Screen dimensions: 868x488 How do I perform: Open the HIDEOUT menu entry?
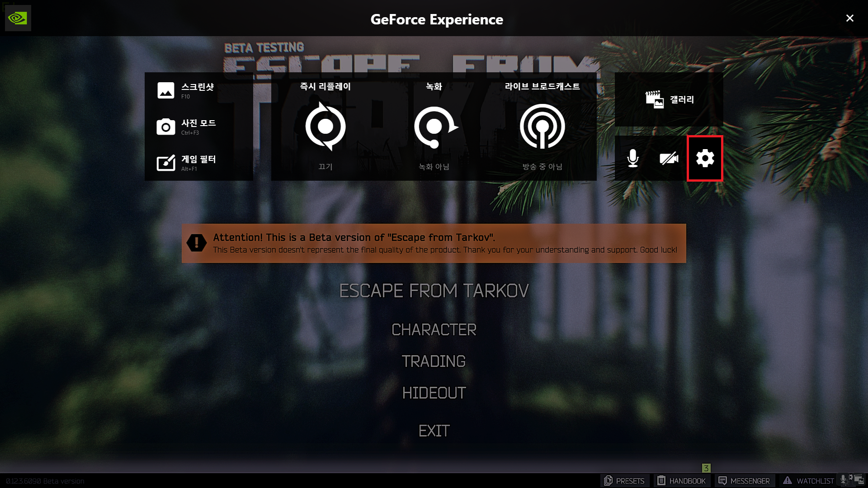[434, 393]
